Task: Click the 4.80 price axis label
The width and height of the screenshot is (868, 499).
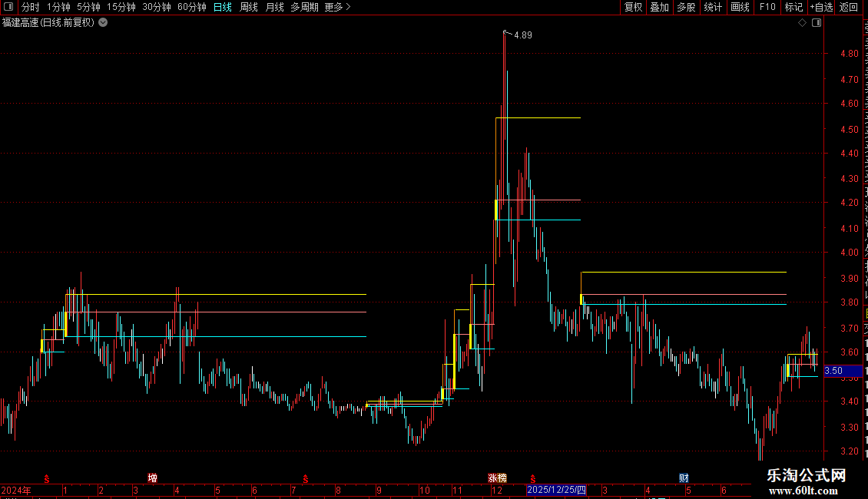Action: click(x=849, y=54)
